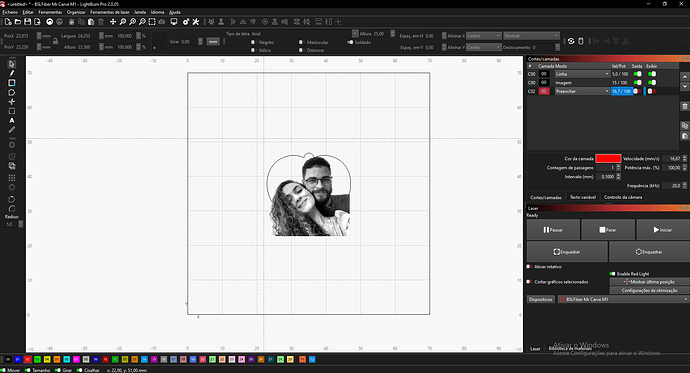Toggle Saída switch for Linha layer

click(x=637, y=74)
